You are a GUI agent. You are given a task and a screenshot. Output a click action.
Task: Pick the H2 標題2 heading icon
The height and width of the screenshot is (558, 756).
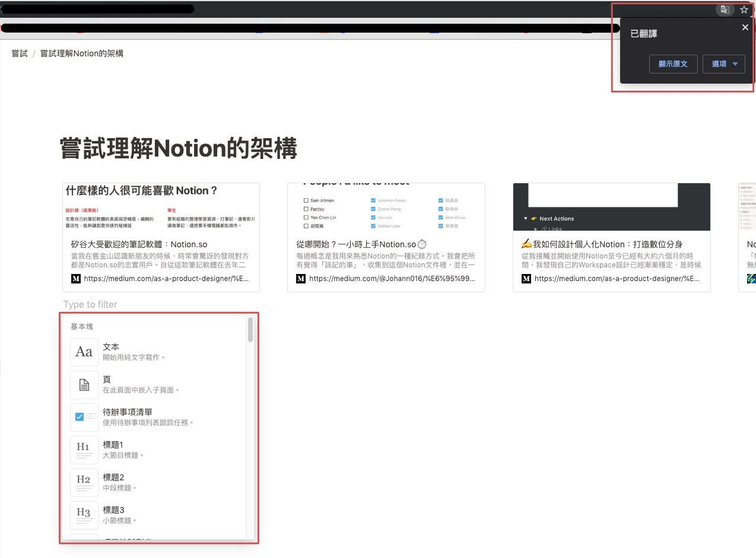tap(84, 483)
